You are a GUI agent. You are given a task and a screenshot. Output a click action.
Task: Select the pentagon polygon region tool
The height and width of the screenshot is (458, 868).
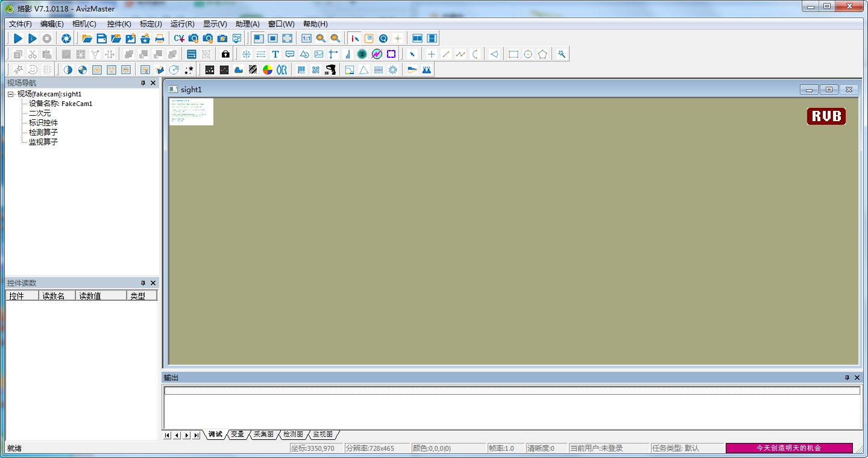point(542,54)
